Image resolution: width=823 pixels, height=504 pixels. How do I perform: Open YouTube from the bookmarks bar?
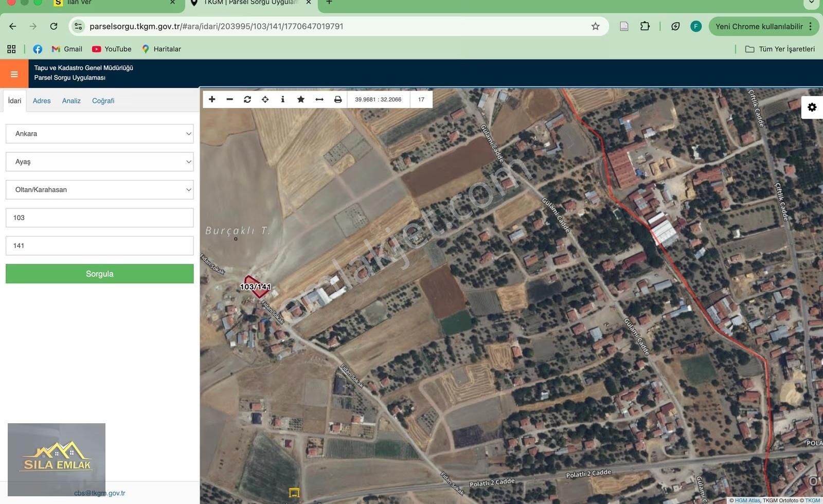(111, 49)
